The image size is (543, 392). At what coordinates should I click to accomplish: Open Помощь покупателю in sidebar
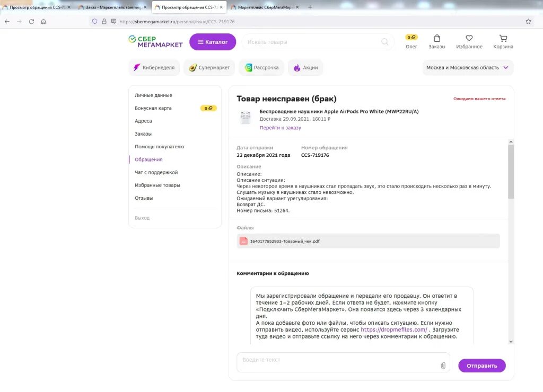[159, 146]
